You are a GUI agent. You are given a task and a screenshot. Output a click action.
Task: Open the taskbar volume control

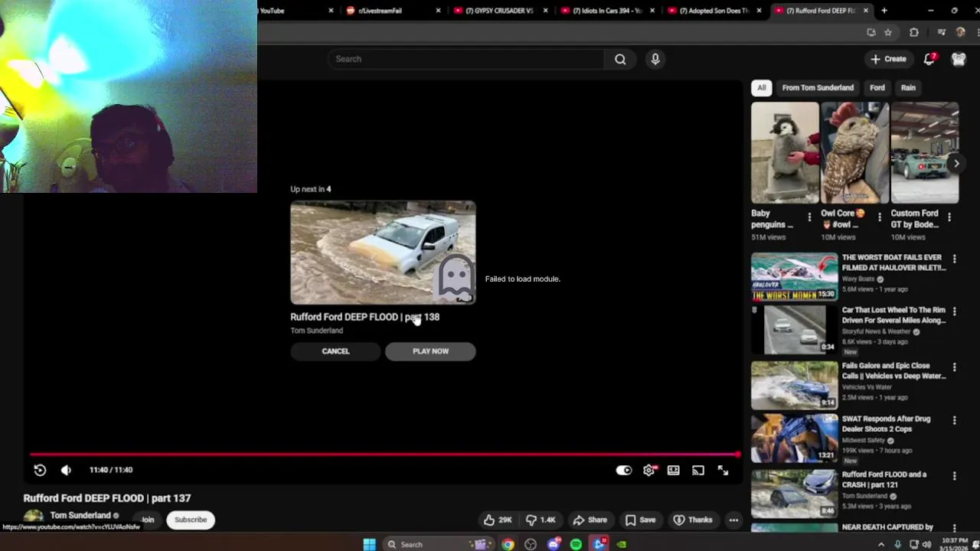coord(927,544)
